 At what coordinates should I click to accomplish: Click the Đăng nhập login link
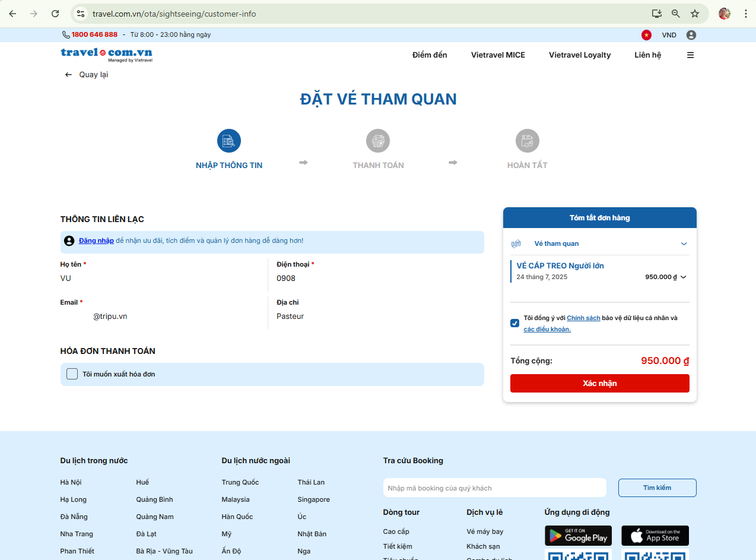pyautogui.click(x=96, y=241)
